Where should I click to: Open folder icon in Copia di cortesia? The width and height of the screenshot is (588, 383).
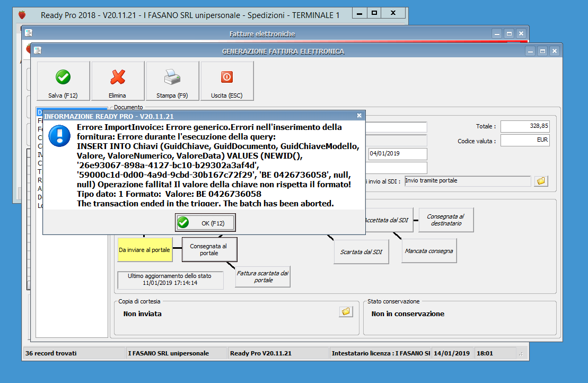click(346, 311)
